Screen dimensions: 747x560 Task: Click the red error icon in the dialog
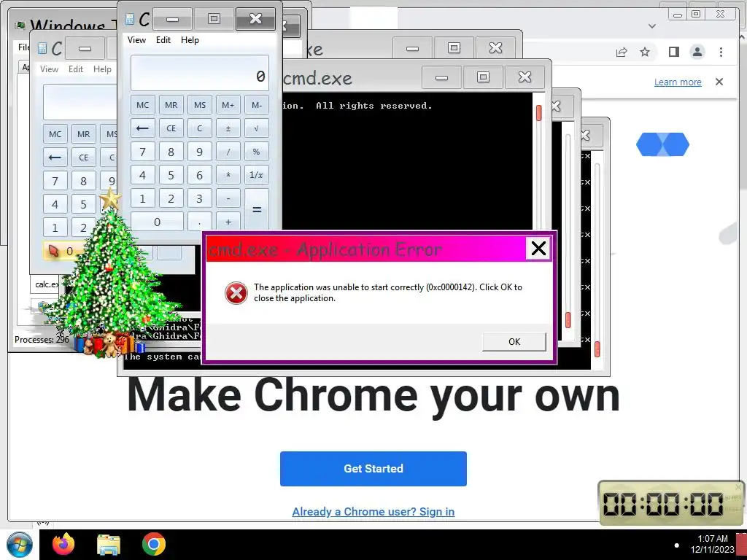tap(236, 292)
